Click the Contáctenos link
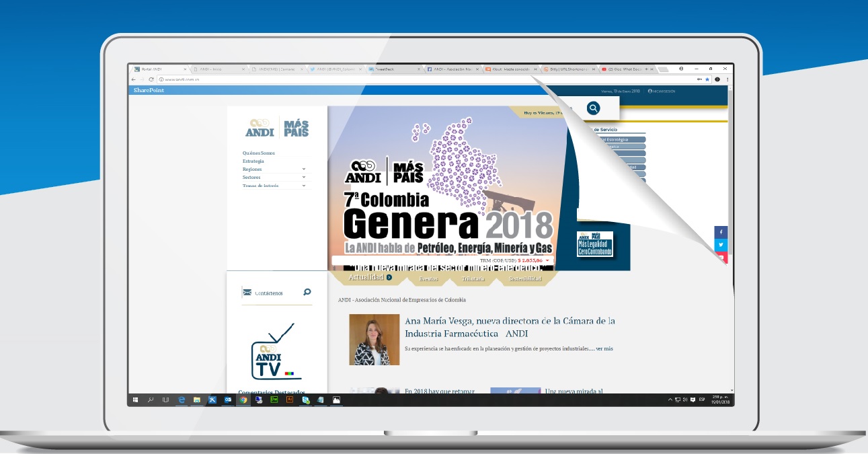 269,293
